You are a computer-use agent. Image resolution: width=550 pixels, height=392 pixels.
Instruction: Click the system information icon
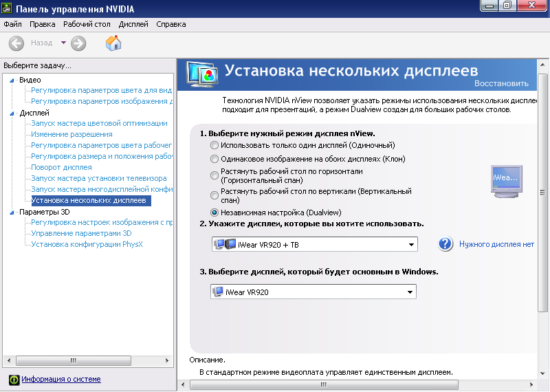[x=14, y=380]
